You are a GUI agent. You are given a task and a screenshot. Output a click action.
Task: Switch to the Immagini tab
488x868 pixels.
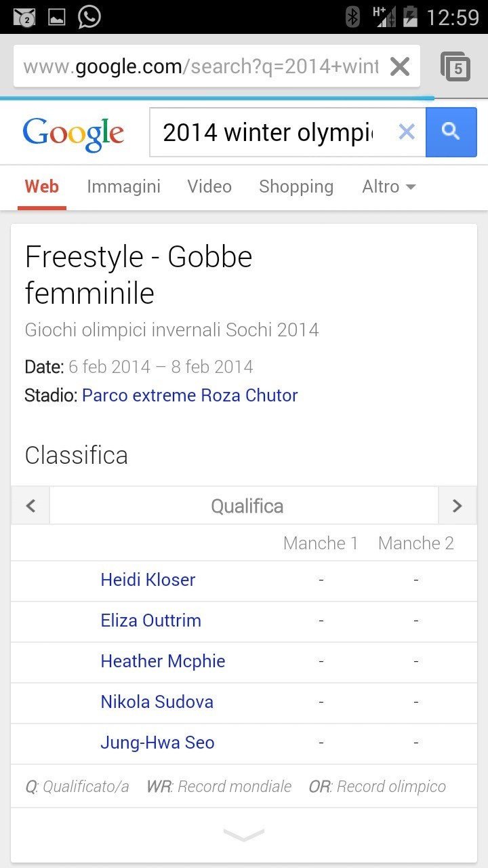click(x=123, y=186)
